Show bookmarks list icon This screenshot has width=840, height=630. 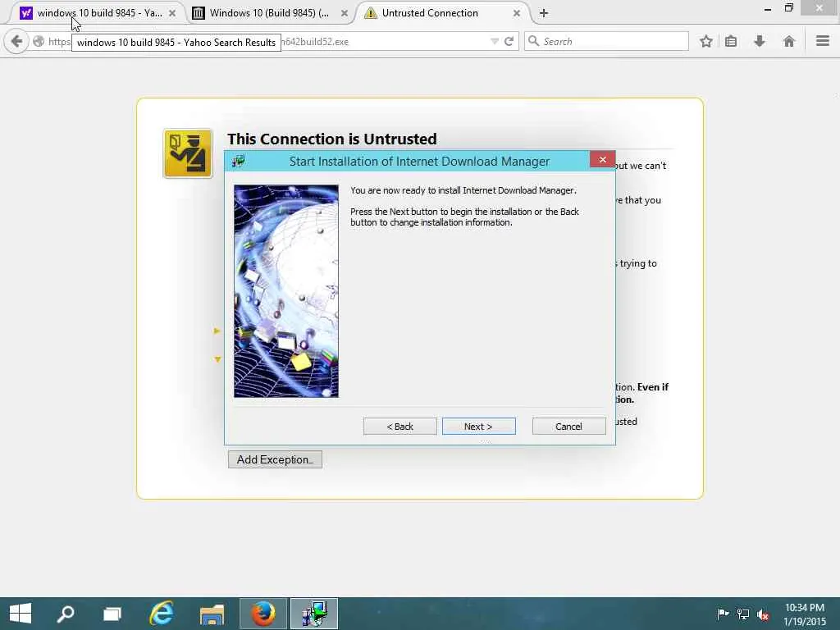pyautogui.click(x=731, y=41)
